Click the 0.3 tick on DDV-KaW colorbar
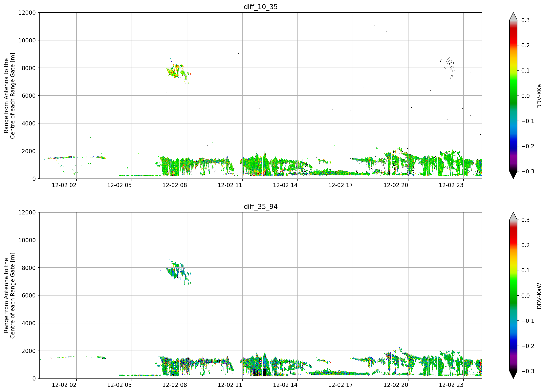Screen dimensions: 546x392 pyautogui.click(x=525, y=220)
